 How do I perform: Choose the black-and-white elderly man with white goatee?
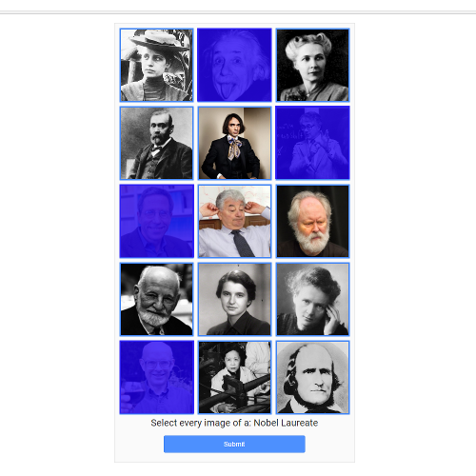point(156,299)
